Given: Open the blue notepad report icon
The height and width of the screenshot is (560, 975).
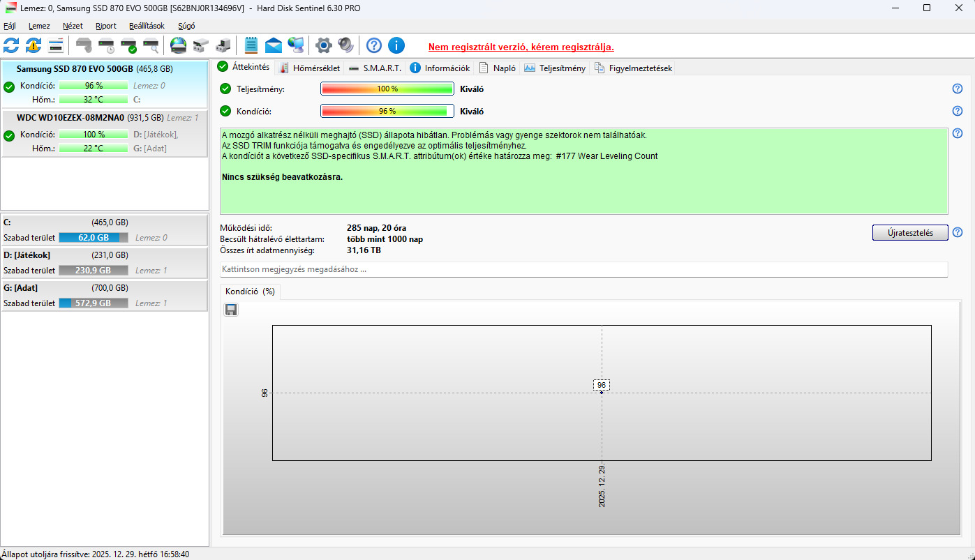Looking at the screenshot, I should (x=251, y=46).
